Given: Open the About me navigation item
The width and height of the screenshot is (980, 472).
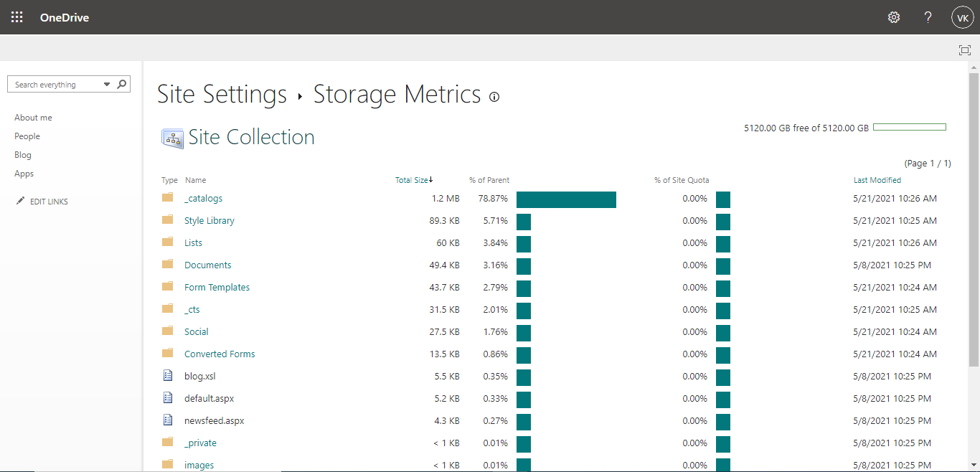Looking at the screenshot, I should (x=33, y=118).
